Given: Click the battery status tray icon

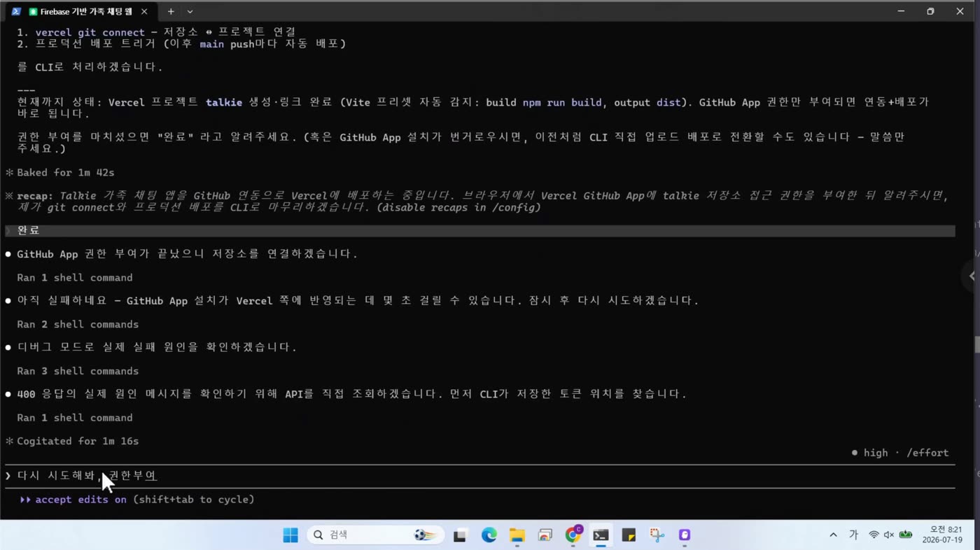Looking at the screenshot, I should tap(906, 535).
